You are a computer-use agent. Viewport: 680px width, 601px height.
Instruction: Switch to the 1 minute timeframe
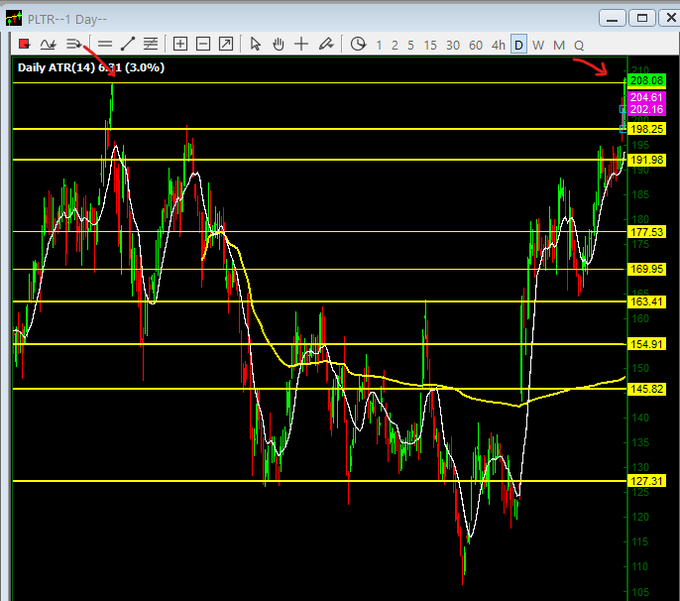pos(379,45)
